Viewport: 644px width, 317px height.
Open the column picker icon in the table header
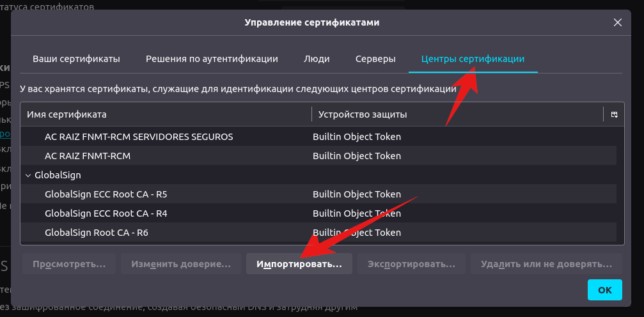pos(614,114)
